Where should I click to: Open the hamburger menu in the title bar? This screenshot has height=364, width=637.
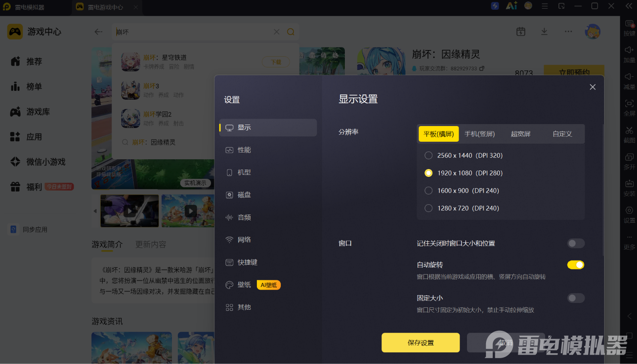(x=545, y=6)
